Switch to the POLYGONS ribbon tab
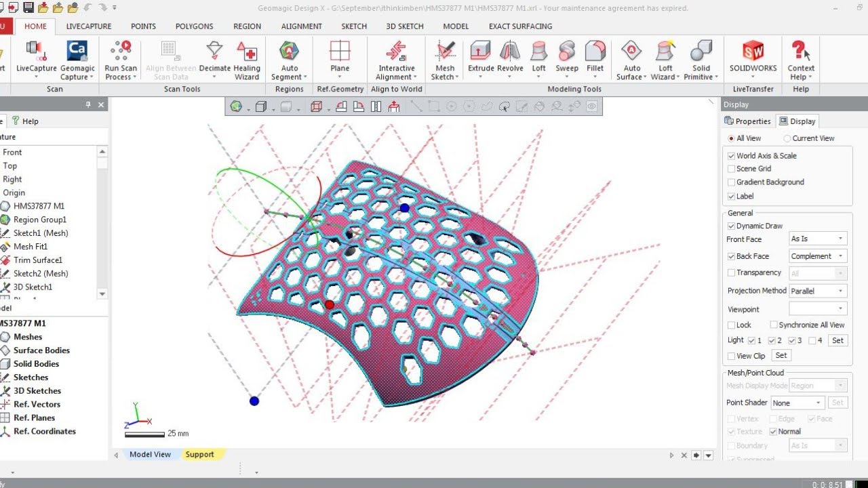The image size is (868, 488). (194, 26)
